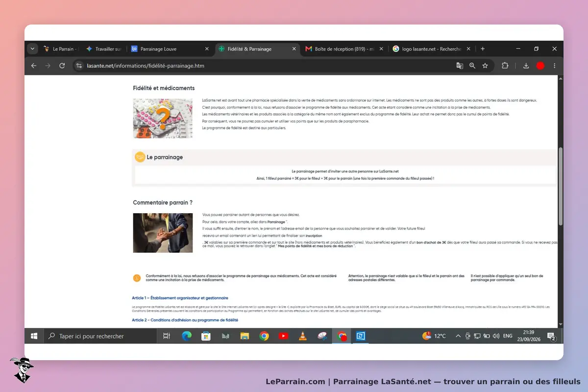Open Chrome downloads

[x=526, y=66]
